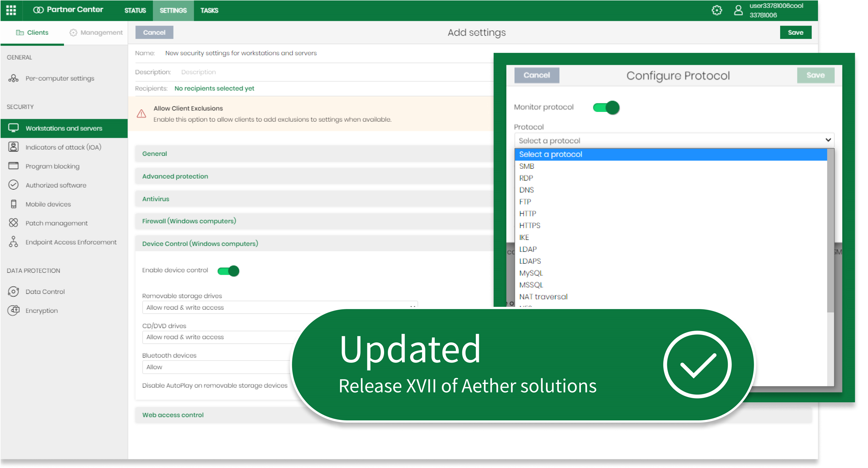Screen dimensions: 868x468
Task: Click the Per-computer settings icon
Action: click(x=13, y=78)
